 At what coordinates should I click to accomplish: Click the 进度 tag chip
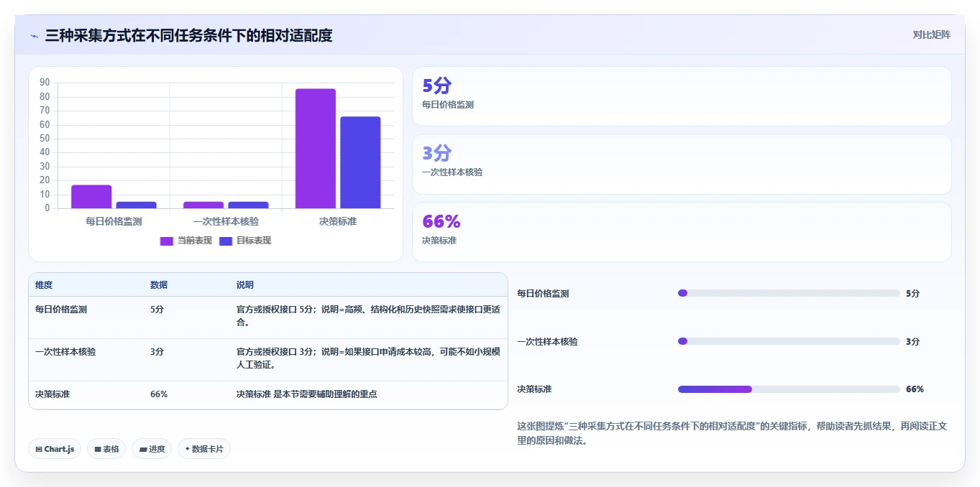point(152,449)
